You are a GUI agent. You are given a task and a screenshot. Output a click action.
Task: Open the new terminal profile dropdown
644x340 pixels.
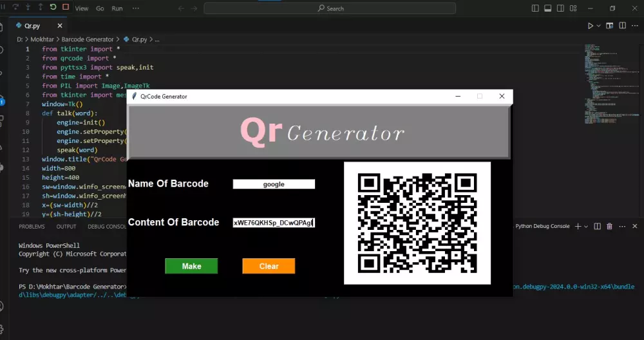tap(586, 226)
